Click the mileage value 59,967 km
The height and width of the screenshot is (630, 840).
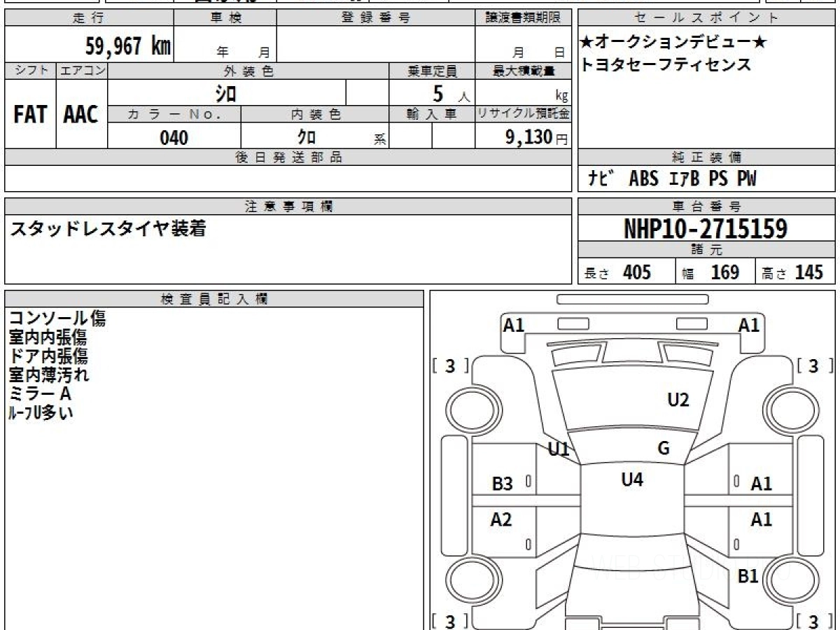128,45
